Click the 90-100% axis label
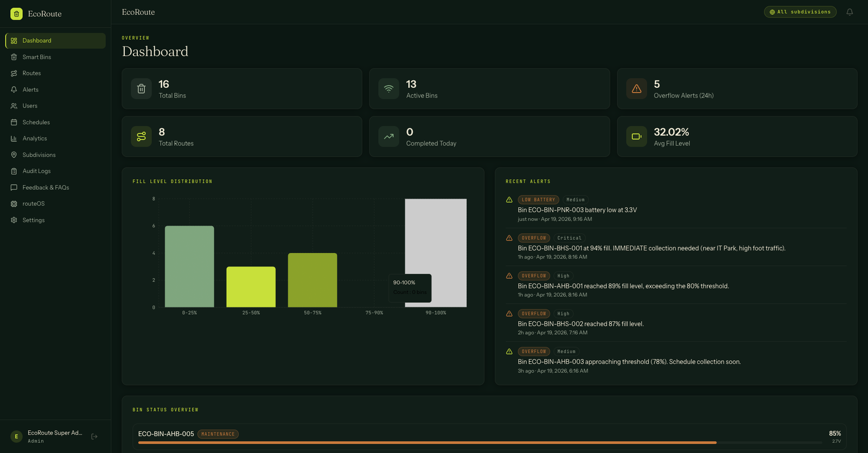The width and height of the screenshot is (868, 453). 436,313
